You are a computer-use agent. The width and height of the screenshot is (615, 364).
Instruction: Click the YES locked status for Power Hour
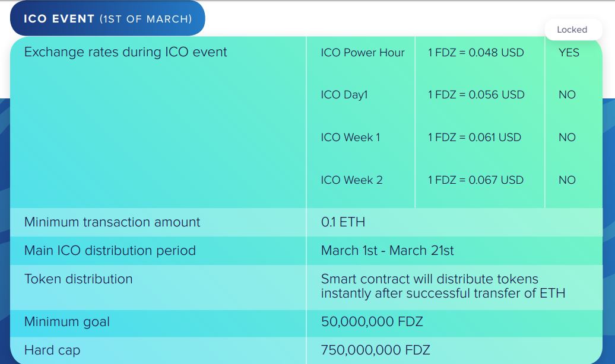click(569, 53)
